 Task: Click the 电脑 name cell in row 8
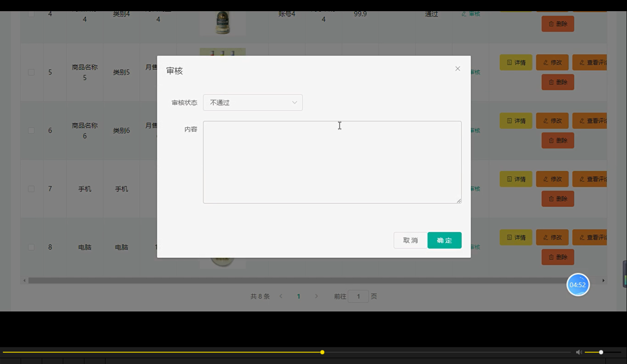[85, 247]
